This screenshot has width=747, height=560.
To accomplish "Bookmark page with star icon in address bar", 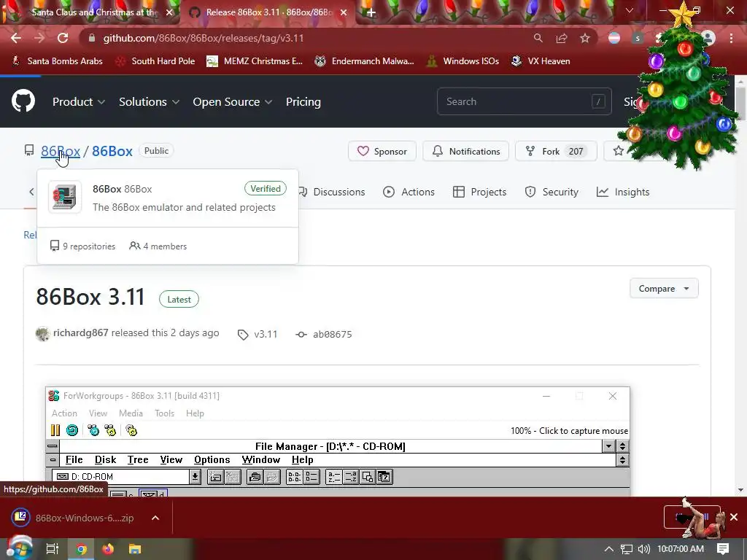I will [585, 38].
